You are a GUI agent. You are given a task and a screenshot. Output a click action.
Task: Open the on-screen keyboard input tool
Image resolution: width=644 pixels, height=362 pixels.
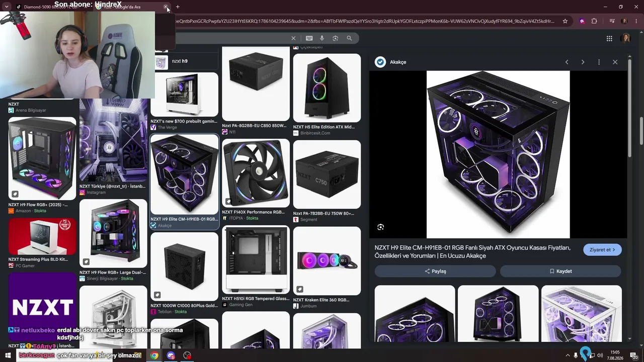click(x=309, y=38)
